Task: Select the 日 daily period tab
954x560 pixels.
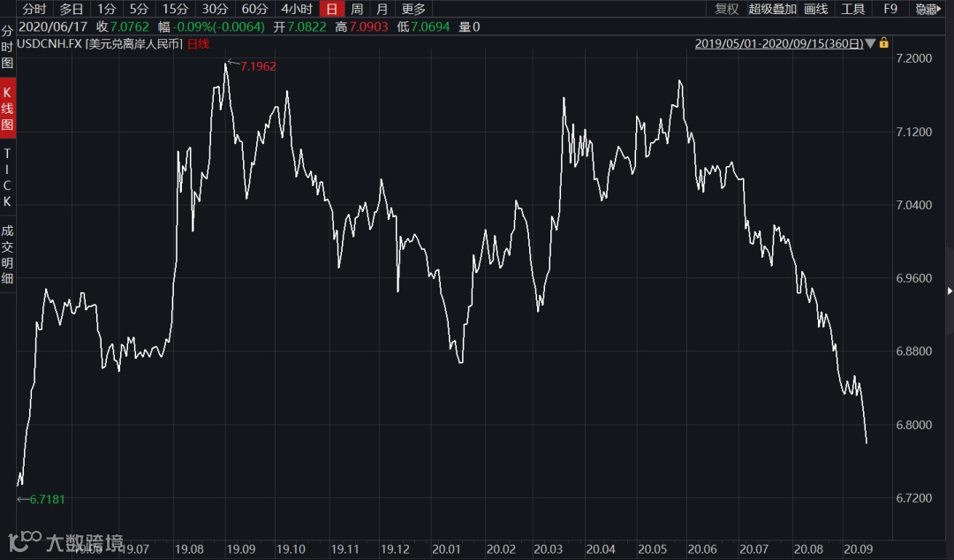Action: 331,9
